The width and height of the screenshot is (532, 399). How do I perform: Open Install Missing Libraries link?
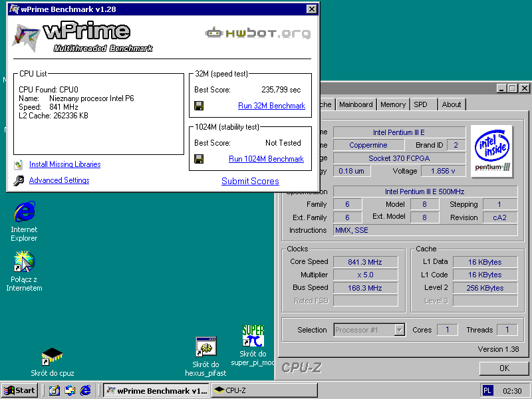pyautogui.click(x=65, y=164)
